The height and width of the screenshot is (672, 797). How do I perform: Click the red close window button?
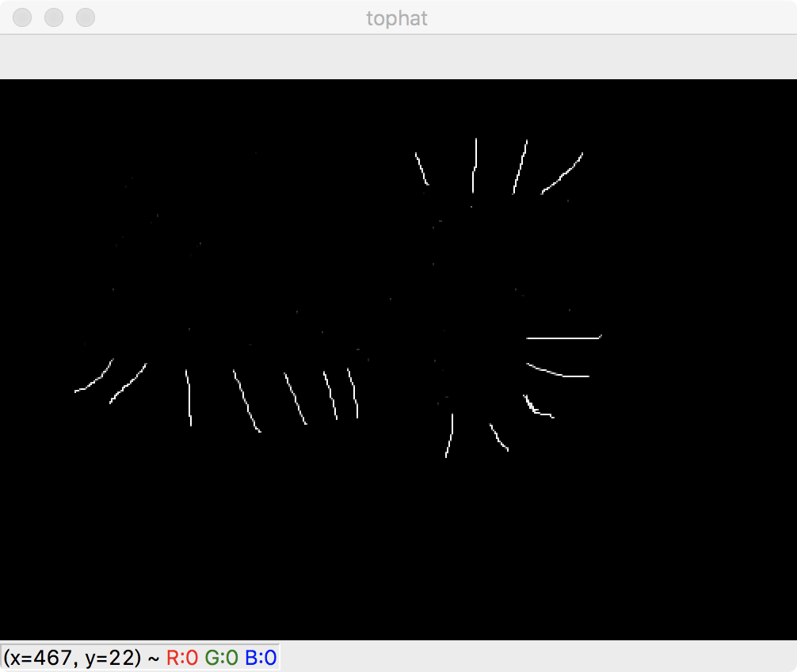(x=22, y=17)
